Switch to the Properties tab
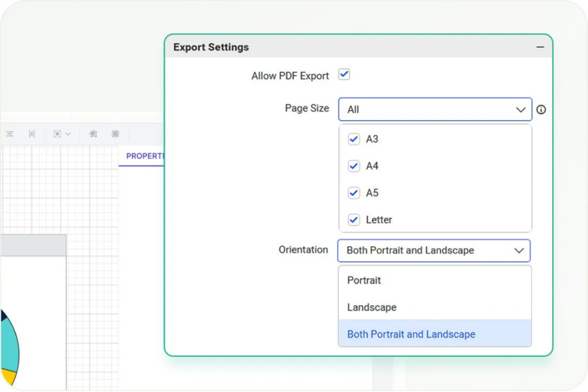Screen dimensions: 588x392 pos(144,156)
